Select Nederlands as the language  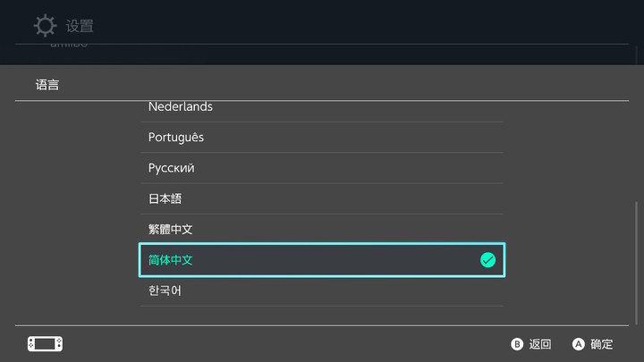[x=181, y=107]
